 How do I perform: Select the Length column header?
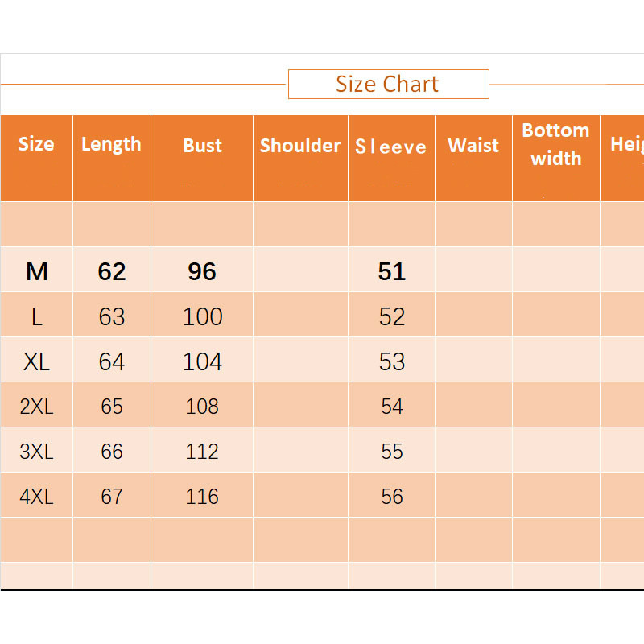coord(111,145)
